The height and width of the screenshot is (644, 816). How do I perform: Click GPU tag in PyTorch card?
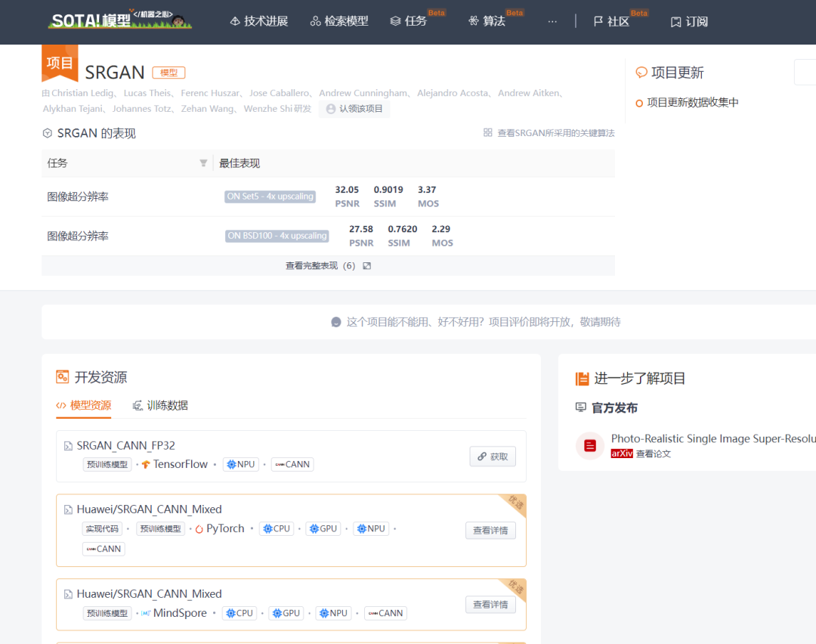(323, 529)
